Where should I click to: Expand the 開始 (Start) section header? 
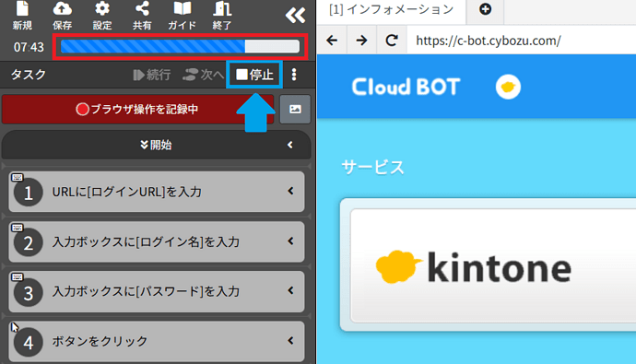click(156, 145)
